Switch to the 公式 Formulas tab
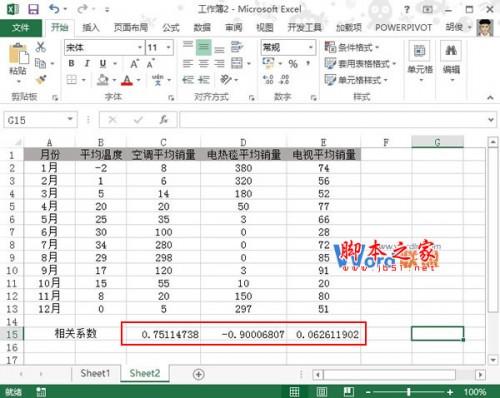The image size is (500, 398). point(171,28)
